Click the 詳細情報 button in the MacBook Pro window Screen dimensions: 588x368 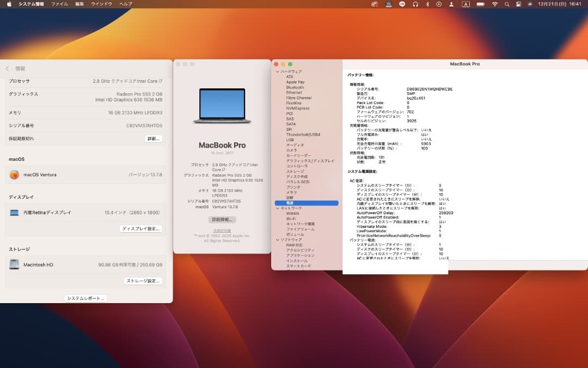click(222, 219)
